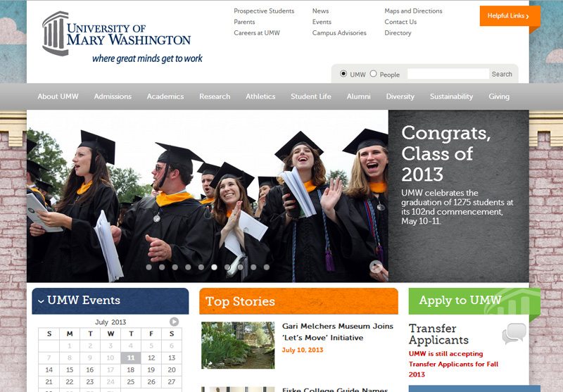
Task: Click the search text field
Action: 448,74
